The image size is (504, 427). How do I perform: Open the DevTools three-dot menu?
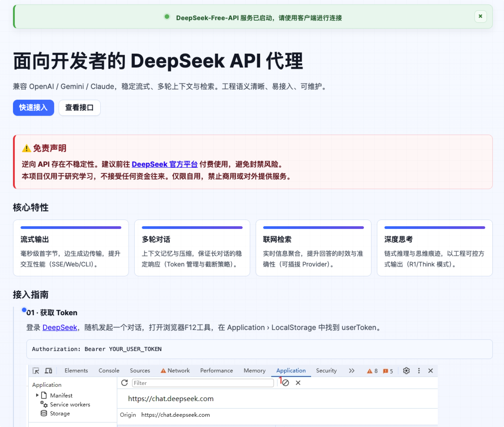[419, 371]
